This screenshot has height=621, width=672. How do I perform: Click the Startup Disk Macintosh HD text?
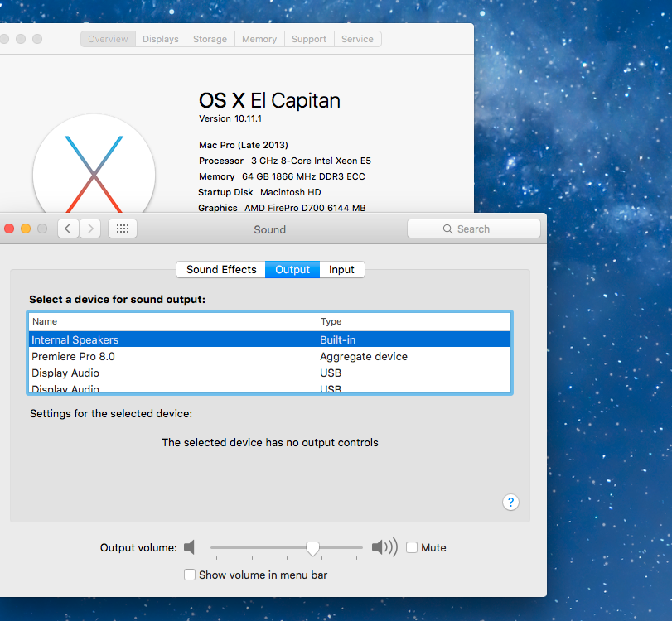click(259, 192)
